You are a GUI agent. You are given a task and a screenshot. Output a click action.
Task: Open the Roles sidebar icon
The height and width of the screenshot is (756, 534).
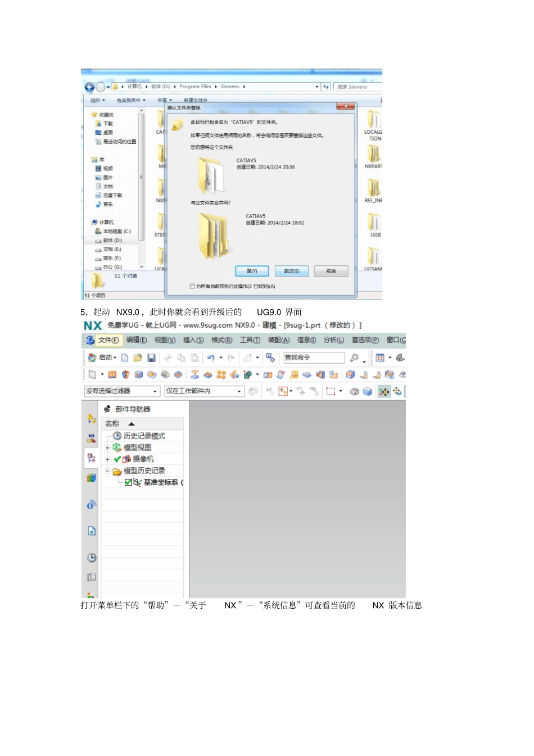pos(92,577)
